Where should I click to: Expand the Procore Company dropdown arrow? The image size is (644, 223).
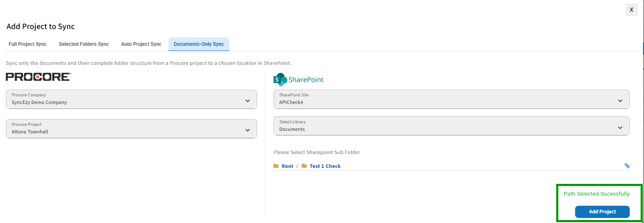coord(247,101)
